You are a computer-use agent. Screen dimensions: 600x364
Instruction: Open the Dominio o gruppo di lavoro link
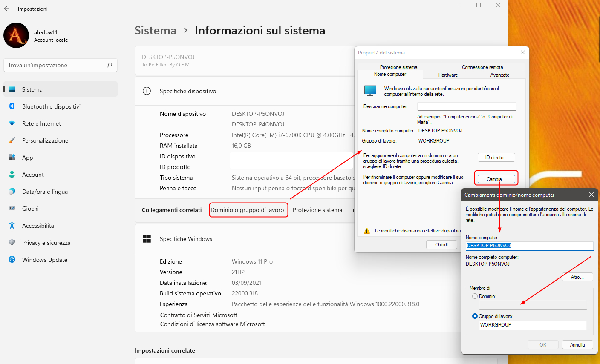pyautogui.click(x=247, y=210)
